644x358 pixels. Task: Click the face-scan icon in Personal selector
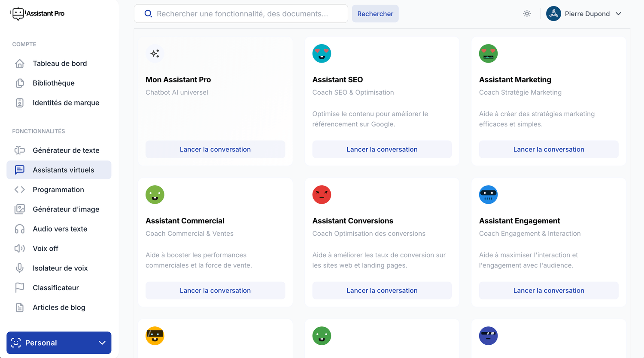pyautogui.click(x=16, y=343)
